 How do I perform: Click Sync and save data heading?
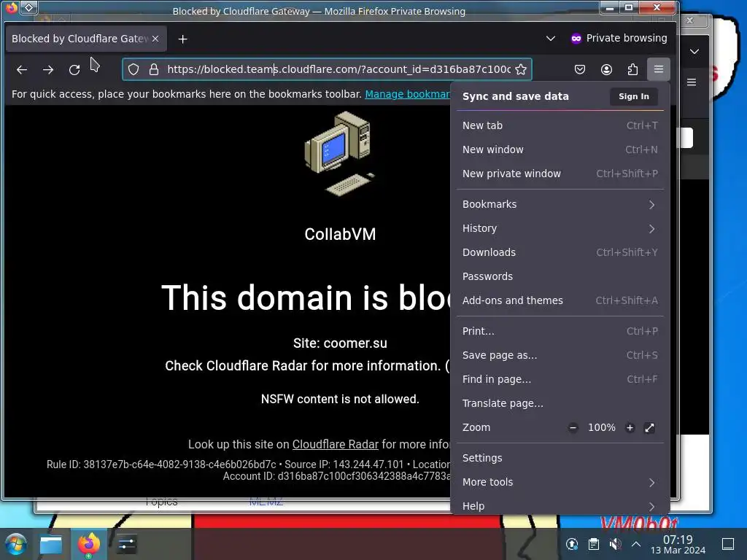tap(516, 96)
